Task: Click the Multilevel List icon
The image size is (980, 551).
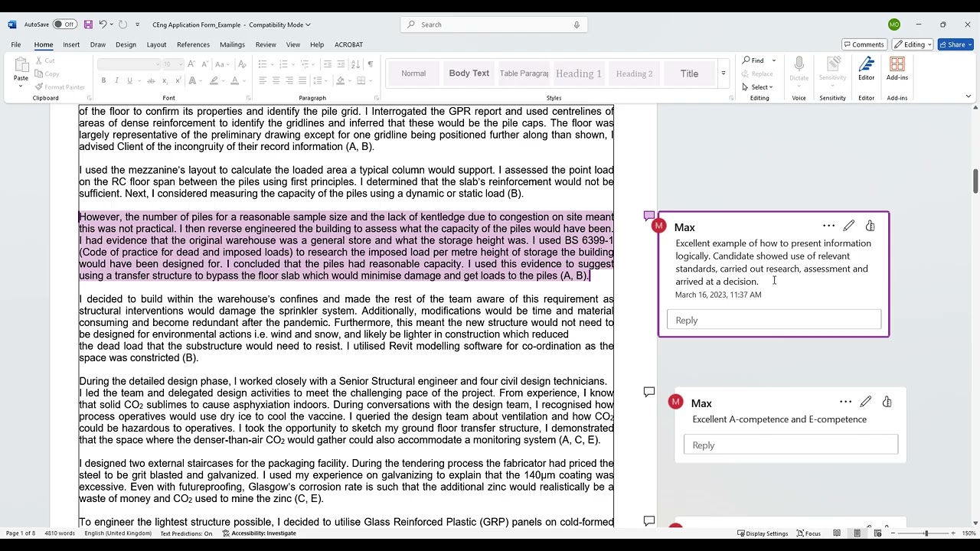Action: coord(305,64)
